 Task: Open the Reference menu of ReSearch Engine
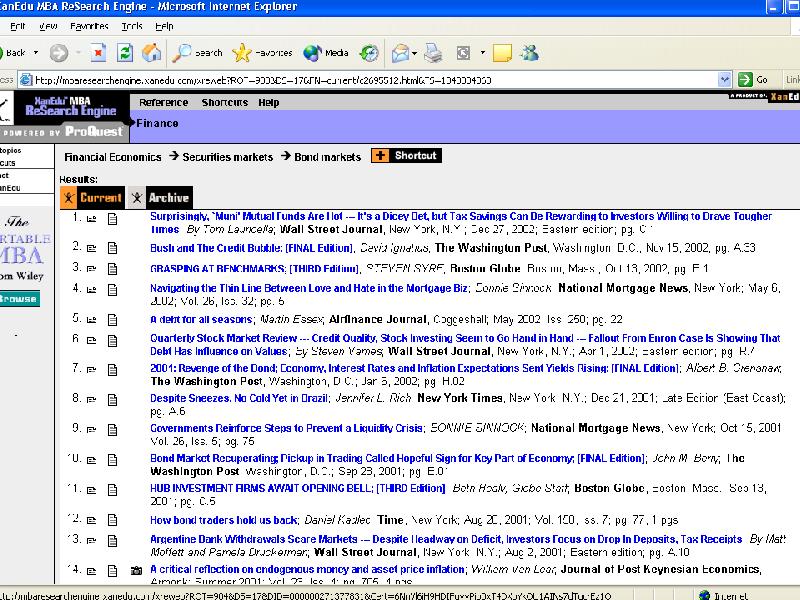pos(163,103)
